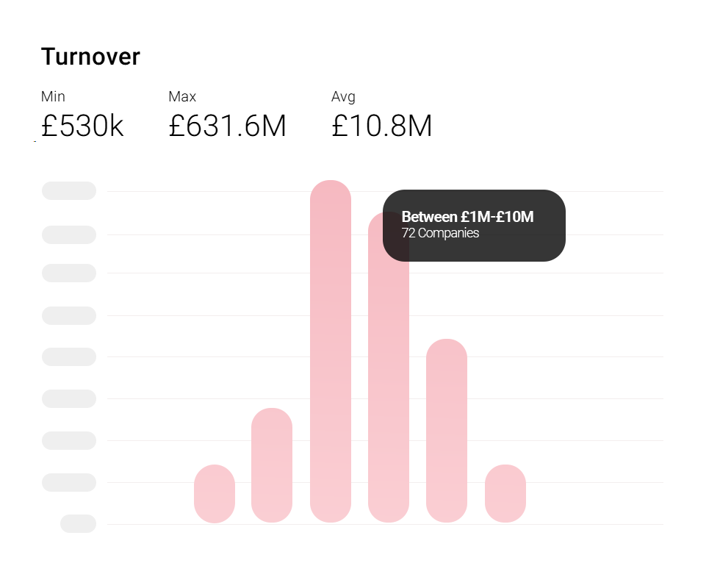Select the second y-axis placeholder from top
720x588 pixels.
pos(69,234)
